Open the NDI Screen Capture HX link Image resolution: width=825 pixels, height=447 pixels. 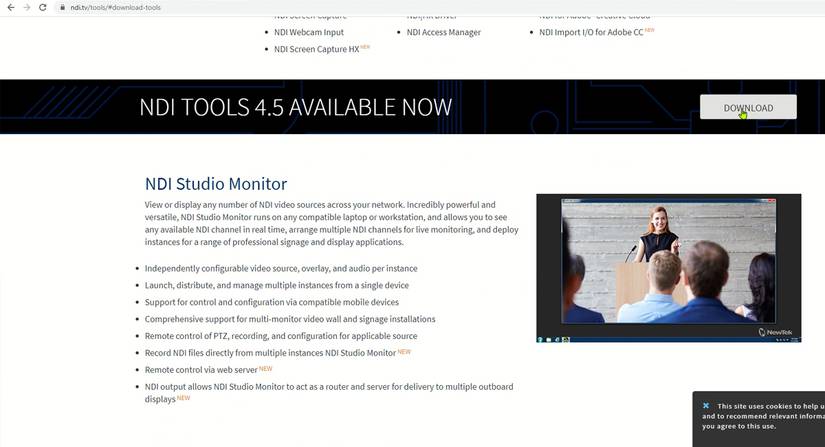[316, 49]
